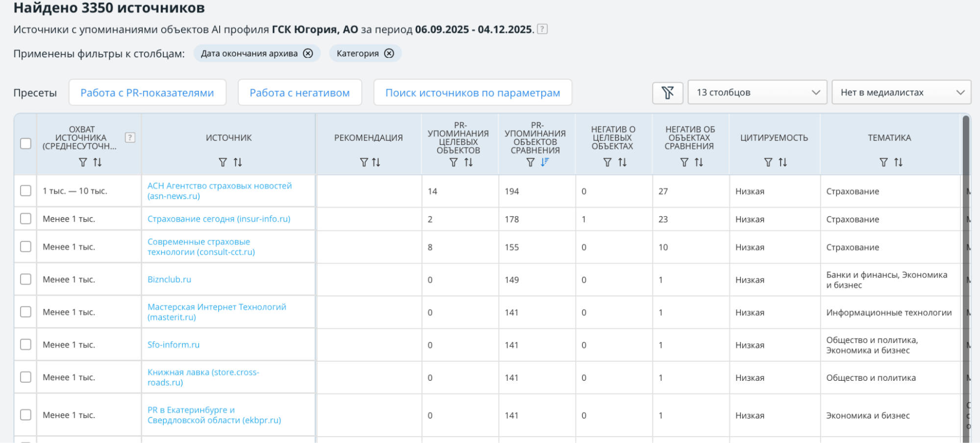Open the Нет в медиалистах dropdown
The width and height of the screenshot is (980, 443).
(x=901, y=93)
